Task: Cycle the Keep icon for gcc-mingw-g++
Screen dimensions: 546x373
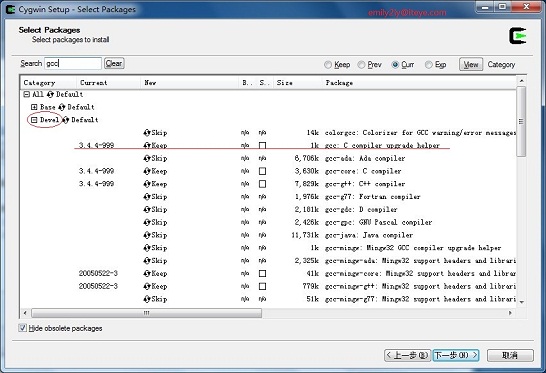Action: (x=147, y=286)
